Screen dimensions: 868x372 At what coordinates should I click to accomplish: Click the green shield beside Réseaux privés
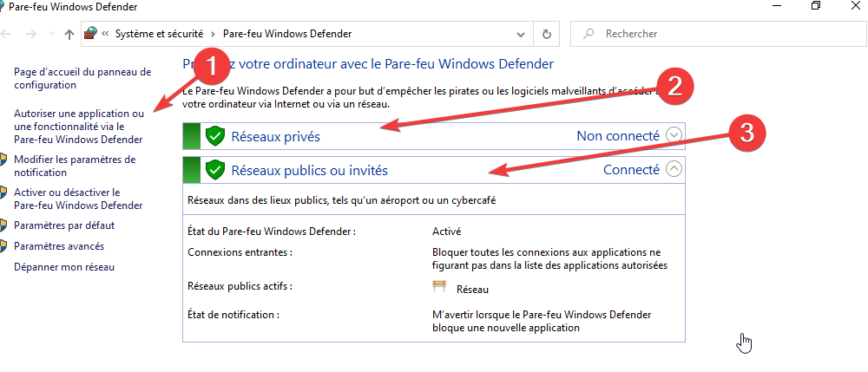click(x=214, y=136)
